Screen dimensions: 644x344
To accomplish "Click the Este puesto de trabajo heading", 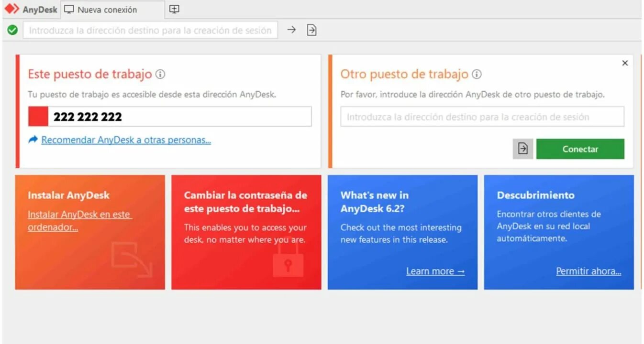I will 90,74.
